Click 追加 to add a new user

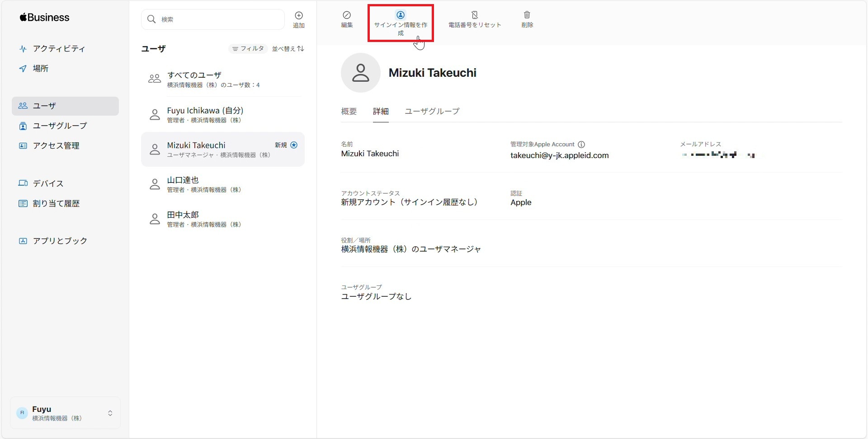click(x=299, y=19)
